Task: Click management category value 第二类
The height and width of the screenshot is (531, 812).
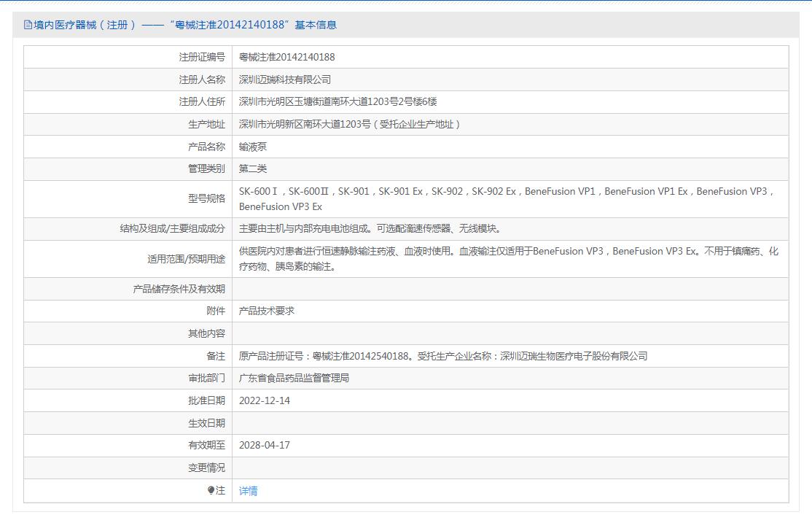Action: pos(253,168)
